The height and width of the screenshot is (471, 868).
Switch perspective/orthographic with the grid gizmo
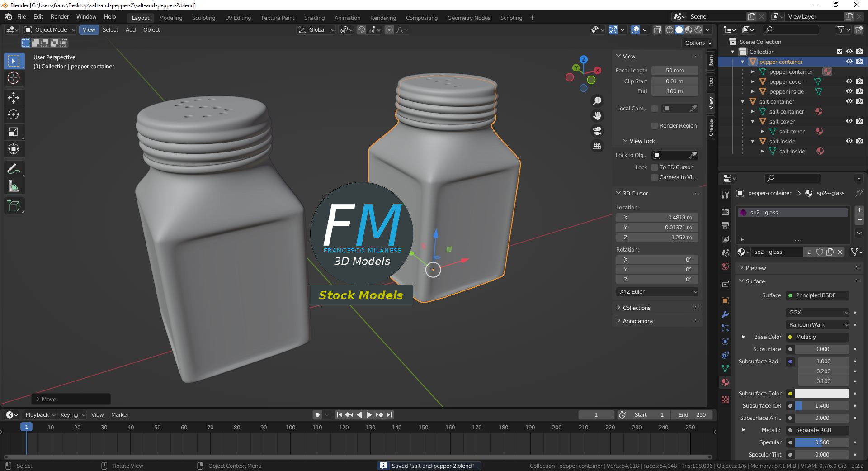pos(597,146)
